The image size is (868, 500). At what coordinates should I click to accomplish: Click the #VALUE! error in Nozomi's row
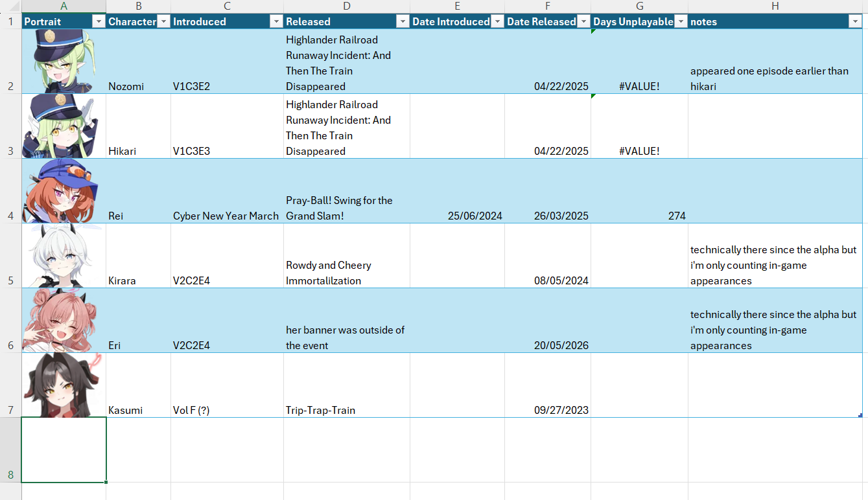[x=639, y=62]
